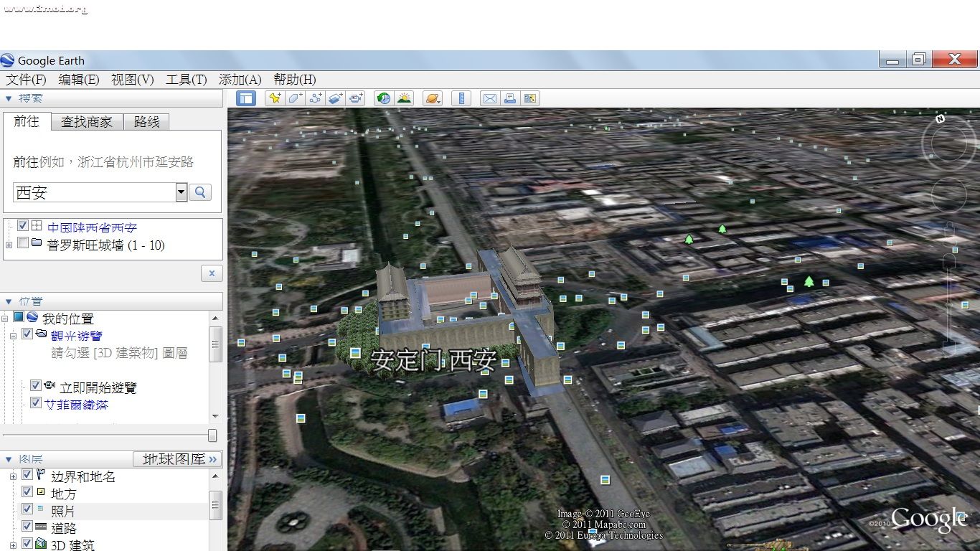Collapse the 我的位置 tree node
Screen dimensions: 980x551
tap(5, 318)
